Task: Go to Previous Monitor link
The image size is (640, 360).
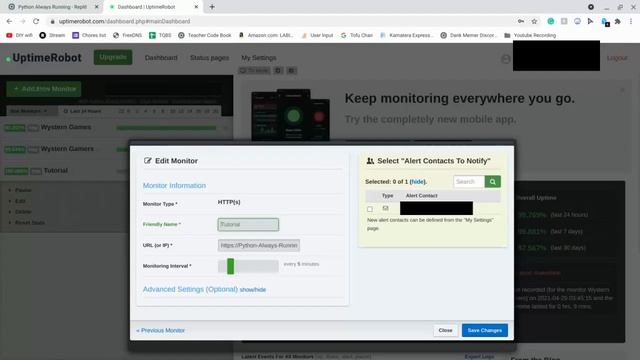Action: pos(160,330)
